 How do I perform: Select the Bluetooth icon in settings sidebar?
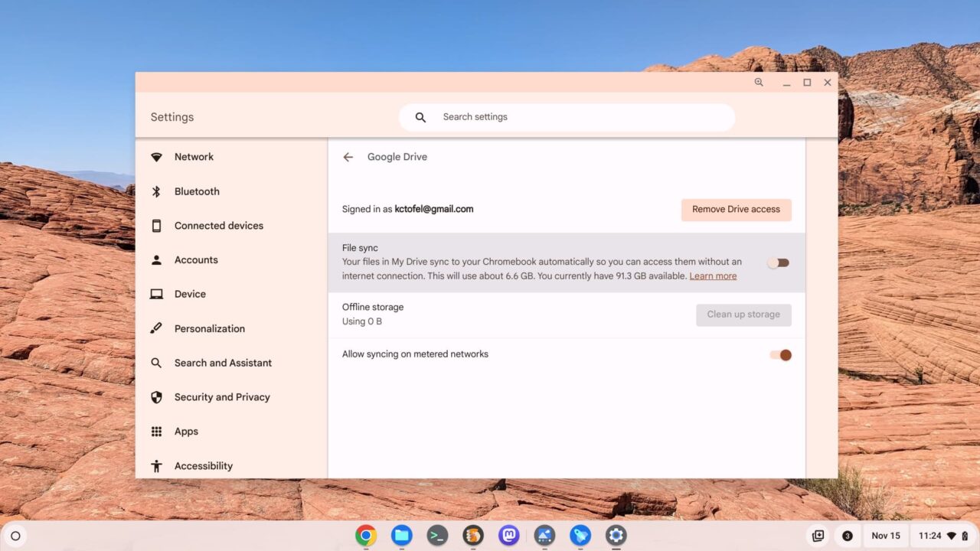pyautogui.click(x=156, y=191)
